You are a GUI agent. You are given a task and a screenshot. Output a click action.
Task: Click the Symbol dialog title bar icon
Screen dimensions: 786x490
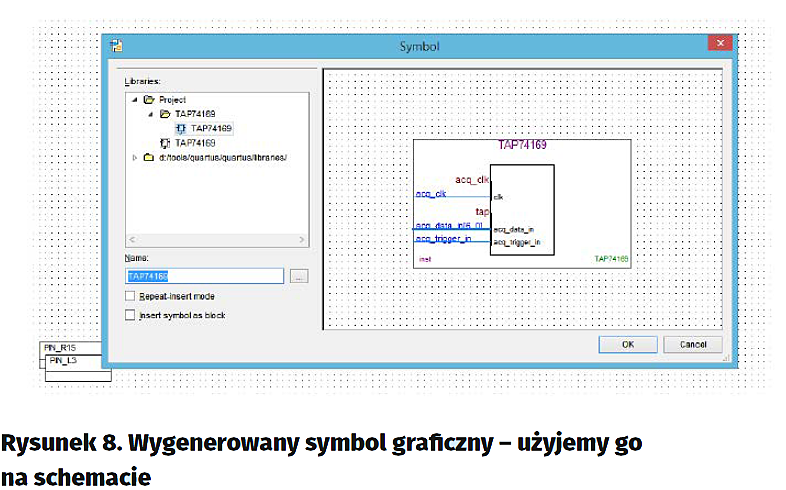tap(119, 46)
